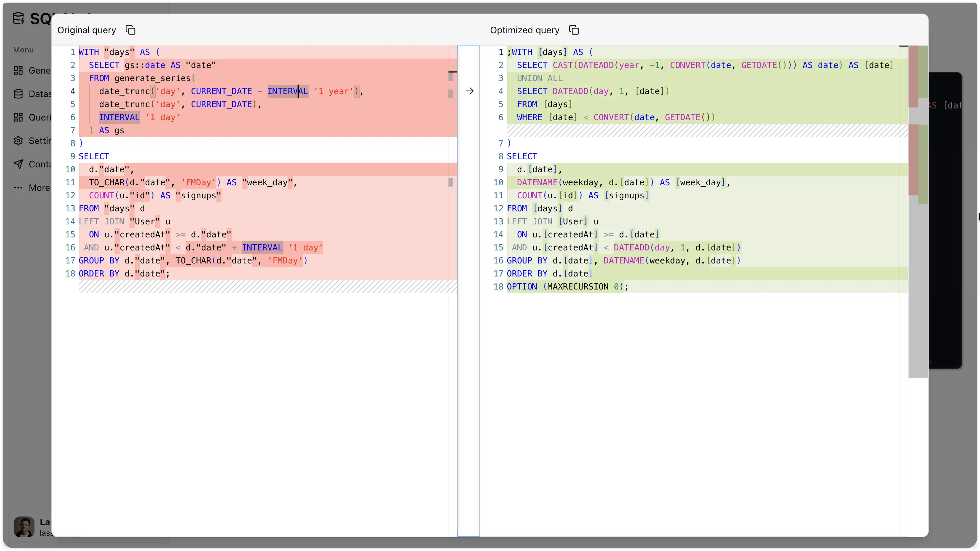Click the SQL app logo icon
The height and width of the screenshot is (551, 980).
point(18,19)
